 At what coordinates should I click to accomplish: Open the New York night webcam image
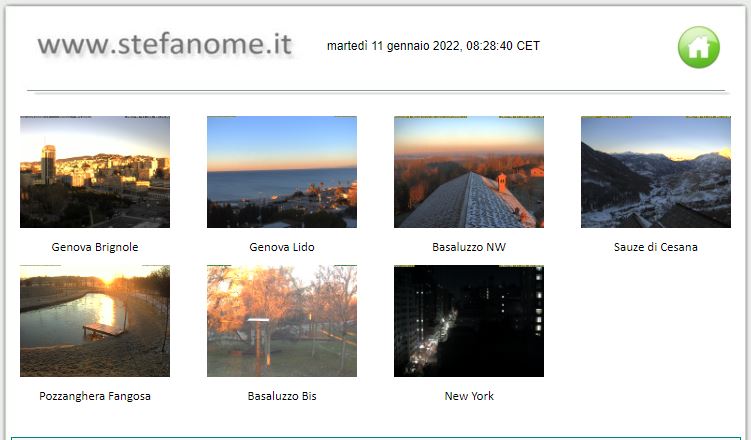point(469,321)
